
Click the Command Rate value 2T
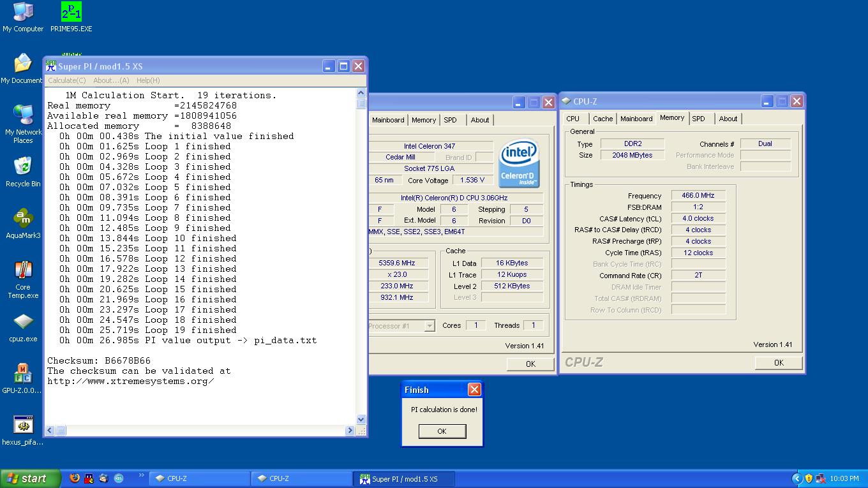pyautogui.click(x=698, y=276)
